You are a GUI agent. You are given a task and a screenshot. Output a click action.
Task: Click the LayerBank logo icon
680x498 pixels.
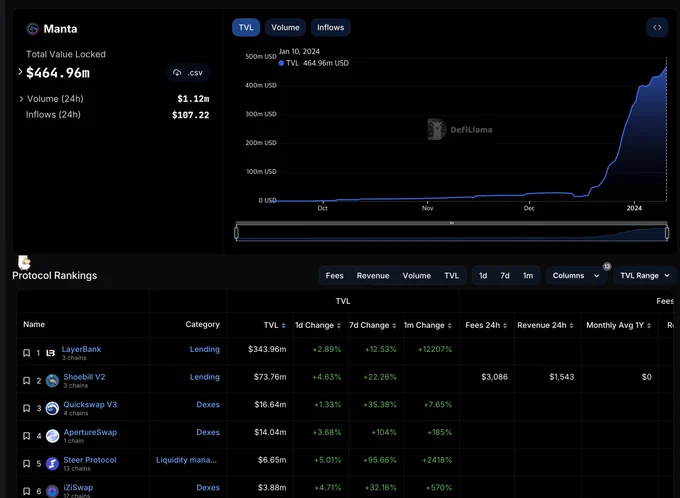tap(51, 353)
